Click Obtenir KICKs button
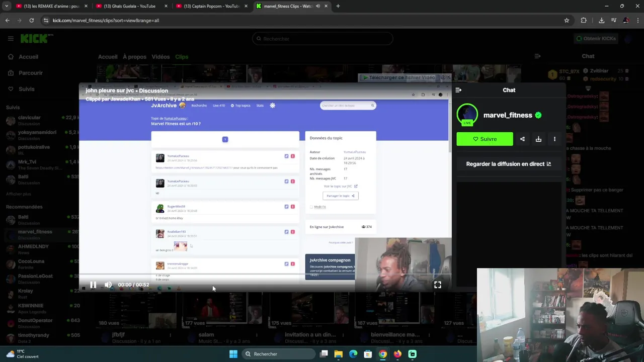Viewport: 644px width, 362px height. [596, 39]
